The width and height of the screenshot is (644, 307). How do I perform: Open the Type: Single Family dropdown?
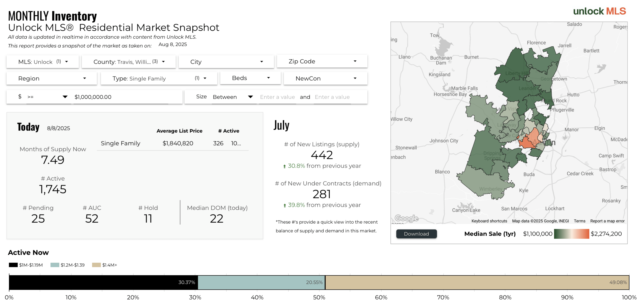159,78
